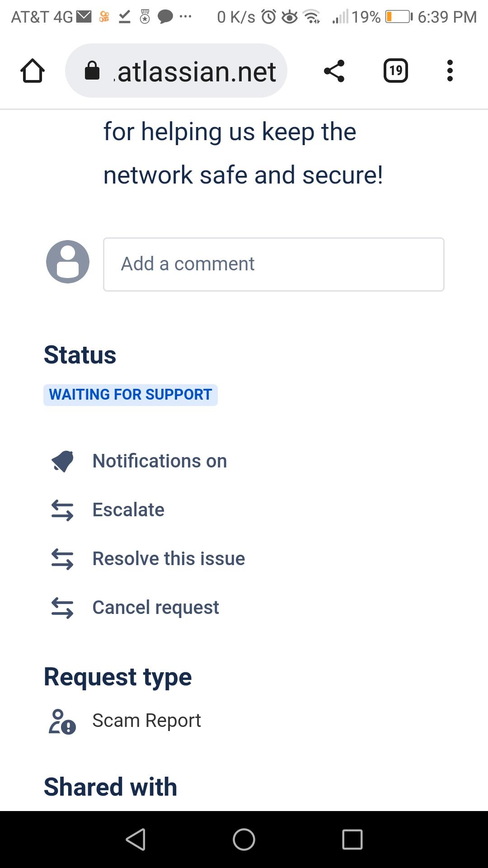The width and height of the screenshot is (488, 868).
Task: Tap the arrows icon beside Resolve this issue
Action: coord(62,559)
